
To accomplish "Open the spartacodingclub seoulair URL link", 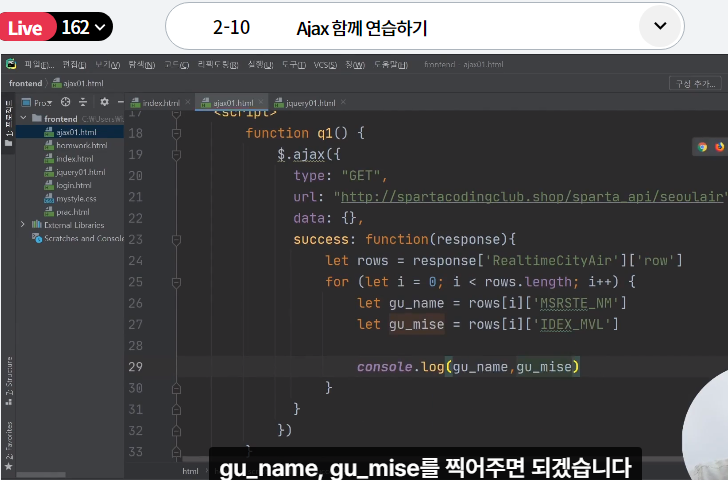I will 532,197.
